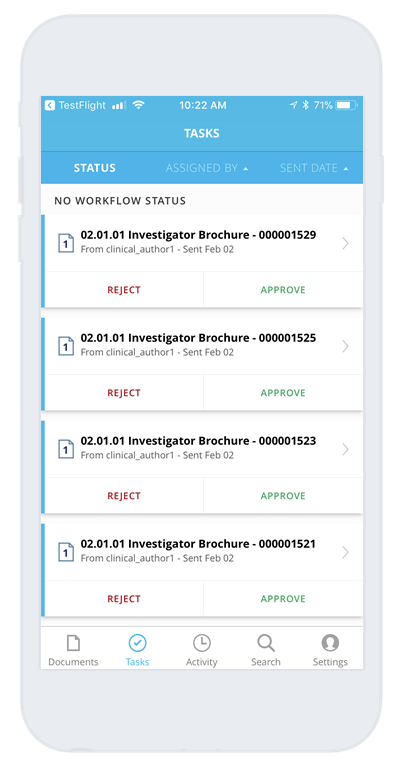
Task: Approve Investigator Brochure 000001523
Action: coord(283,496)
